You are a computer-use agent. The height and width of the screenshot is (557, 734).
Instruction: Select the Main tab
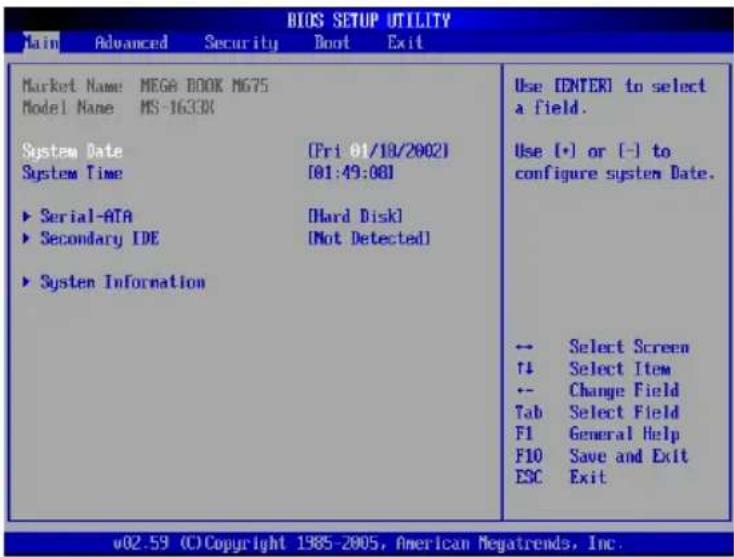(41, 43)
